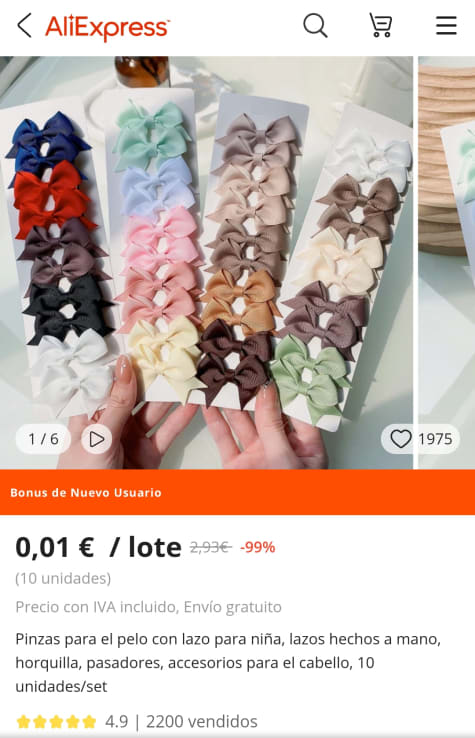Open the shopping cart
Screen dimensions: 475x738
[380, 25]
